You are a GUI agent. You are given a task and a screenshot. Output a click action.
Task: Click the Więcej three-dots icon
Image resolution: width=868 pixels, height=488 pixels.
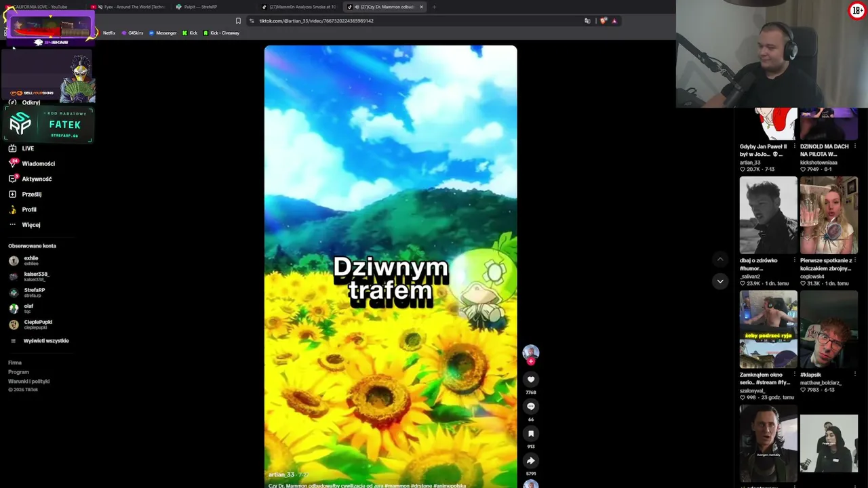[12, 225]
